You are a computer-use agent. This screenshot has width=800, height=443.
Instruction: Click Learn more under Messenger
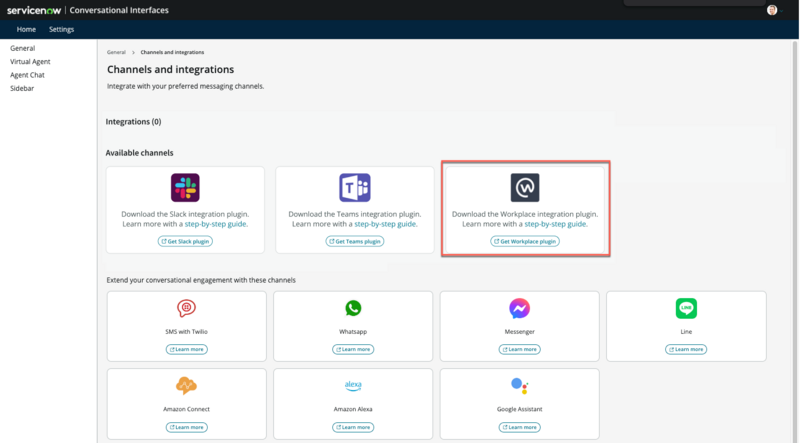coord(519,350)
